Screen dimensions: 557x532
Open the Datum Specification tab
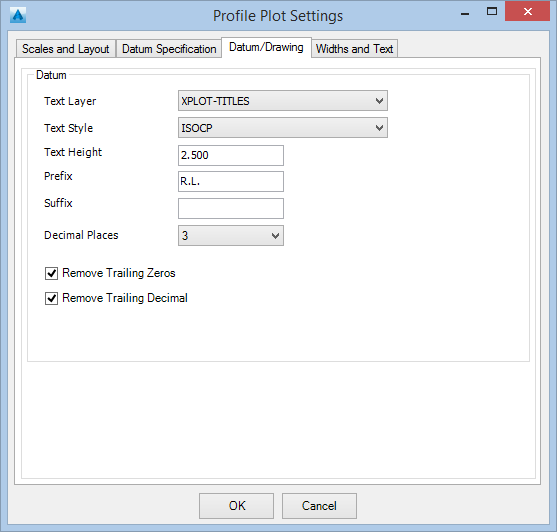(169, 49)
